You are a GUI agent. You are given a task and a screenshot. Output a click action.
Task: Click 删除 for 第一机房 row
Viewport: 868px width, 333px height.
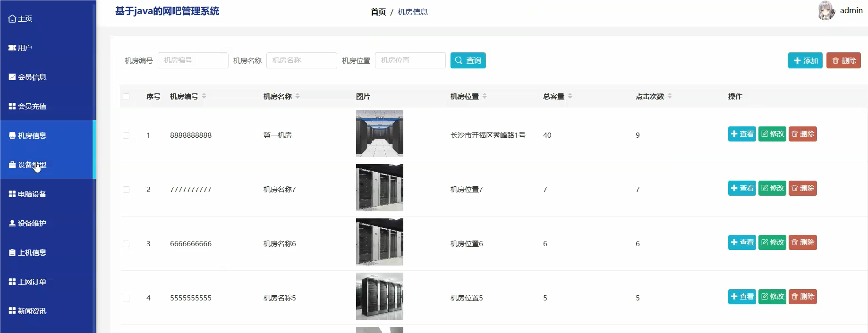(802, 134)
